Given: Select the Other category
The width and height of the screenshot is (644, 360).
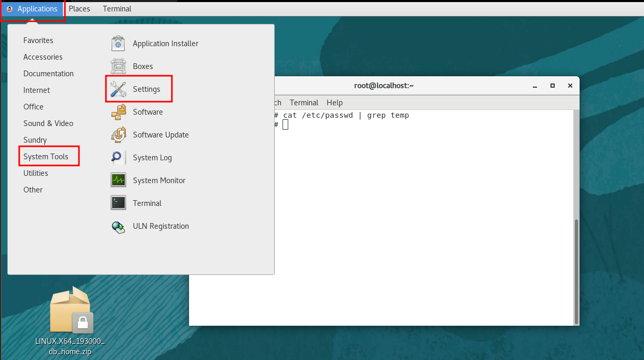Looking at the screenshot, I should [x=33, y=190].
